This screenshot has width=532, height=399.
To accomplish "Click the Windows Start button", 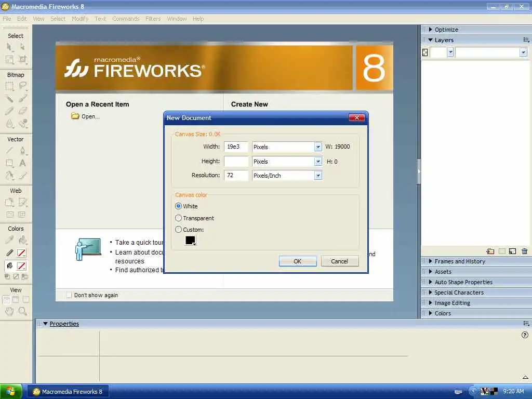I will point(11,392).
